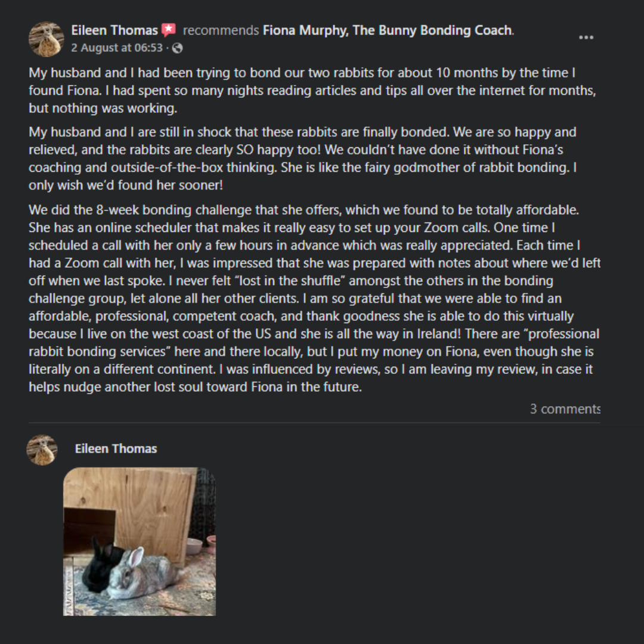Open the rabbit photo attached to the comment
644x644 pixels.
coord(140,541)
